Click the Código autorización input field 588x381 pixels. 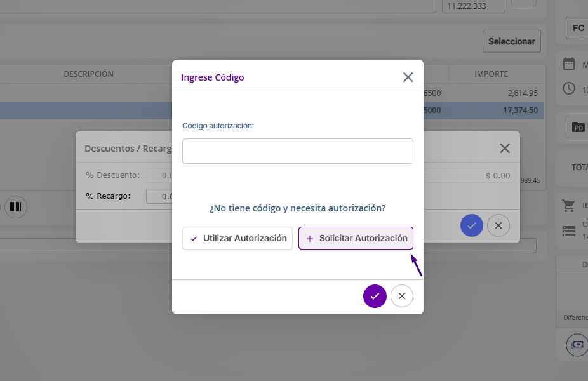(297, 151)
